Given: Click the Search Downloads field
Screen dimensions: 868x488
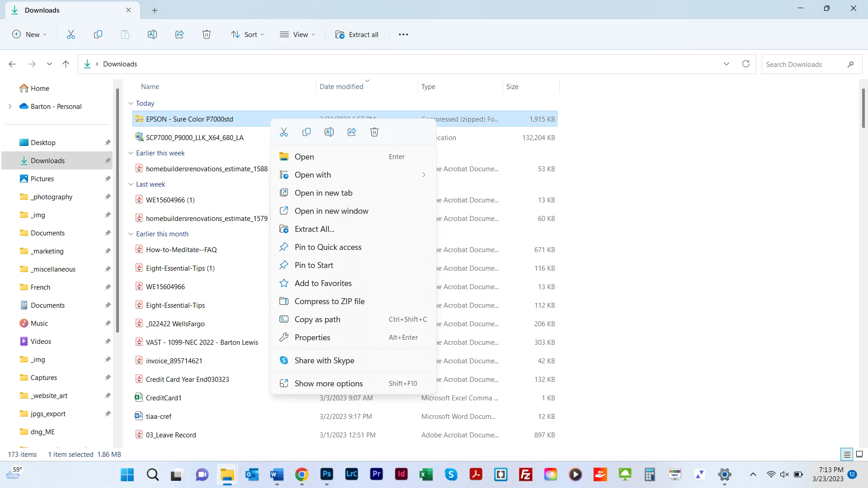Looking at the screenshot, I should [805, 64].
